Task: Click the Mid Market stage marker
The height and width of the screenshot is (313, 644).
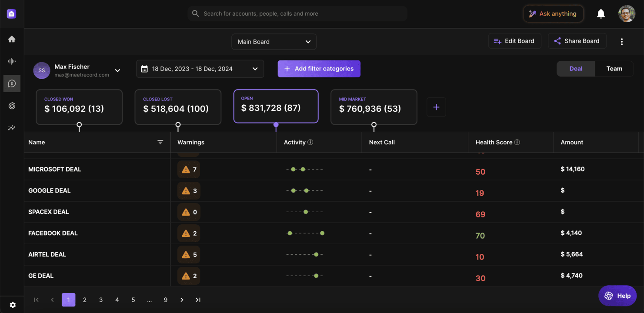Action: click(374, 125)
